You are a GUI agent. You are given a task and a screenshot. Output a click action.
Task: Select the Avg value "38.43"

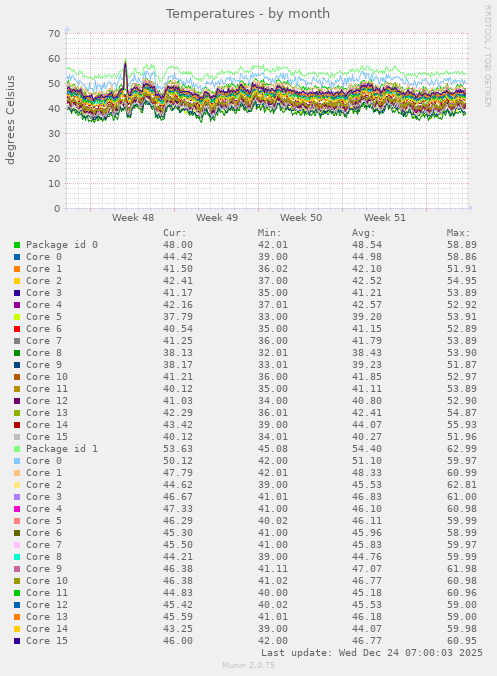[x=367, y=353]
